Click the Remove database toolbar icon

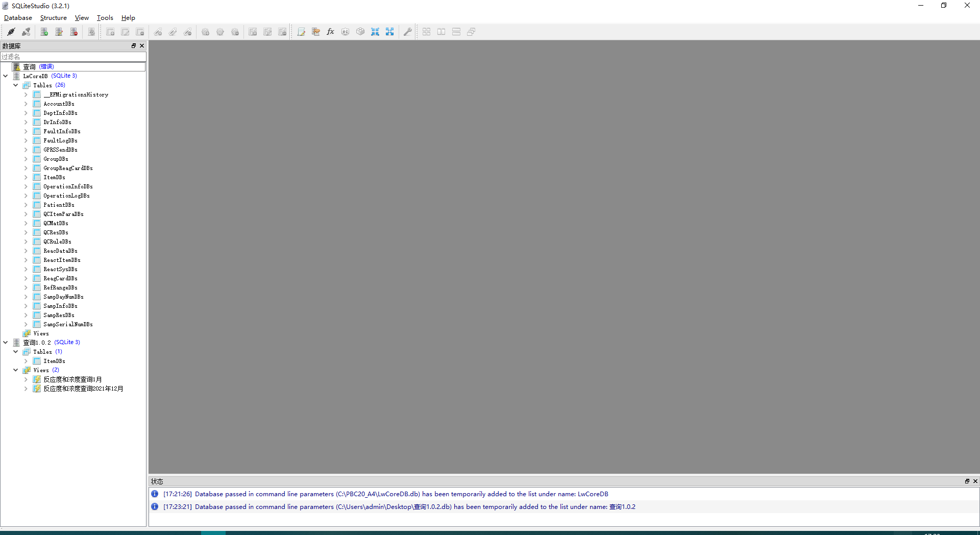[74, 32]
